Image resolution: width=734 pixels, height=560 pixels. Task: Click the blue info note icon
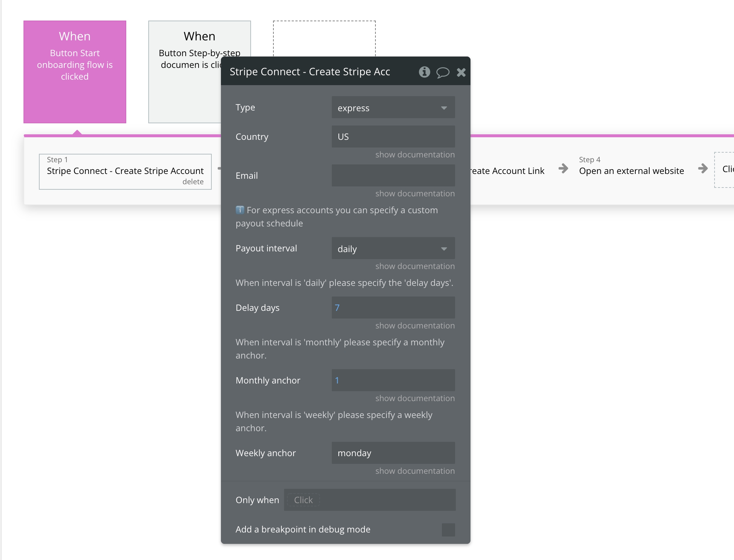pos(240,210)
